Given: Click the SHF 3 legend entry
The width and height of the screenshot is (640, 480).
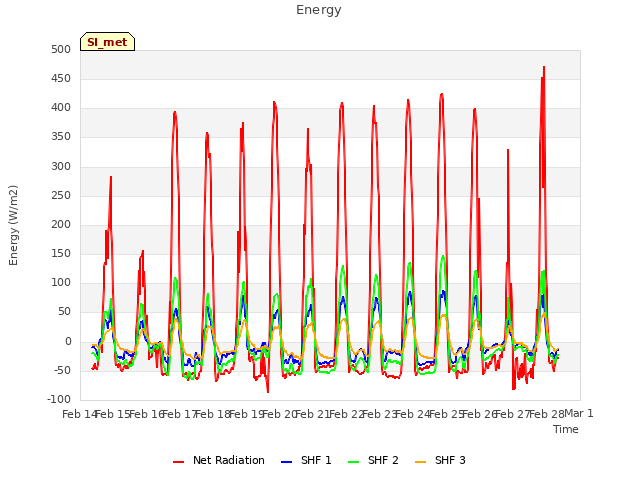Looking at the screenshot, I should point(440,460).
